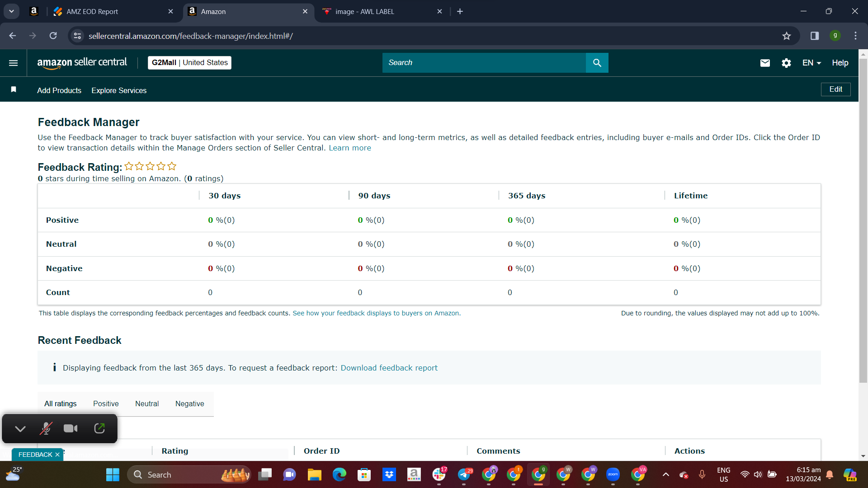
Task: Open the EN language dropdown
Action: (x=811, y=63)
